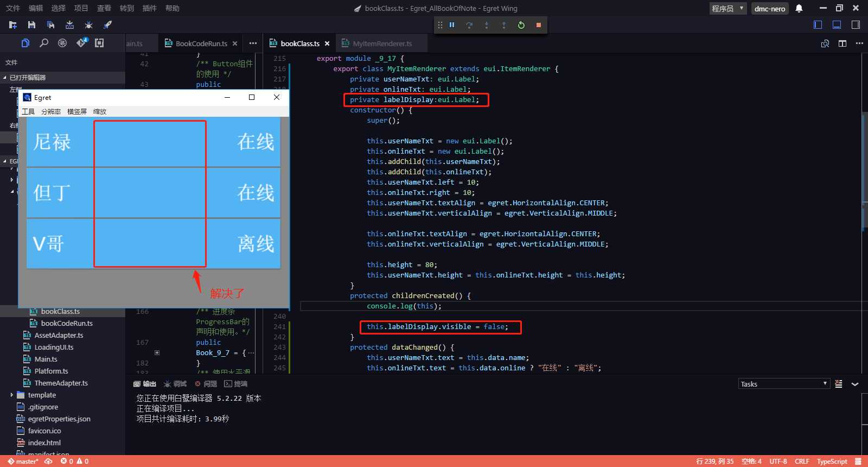The image size is (868, 467).
Task: Expand the folded Book_9_7 code region
Action: pos(157,352)
